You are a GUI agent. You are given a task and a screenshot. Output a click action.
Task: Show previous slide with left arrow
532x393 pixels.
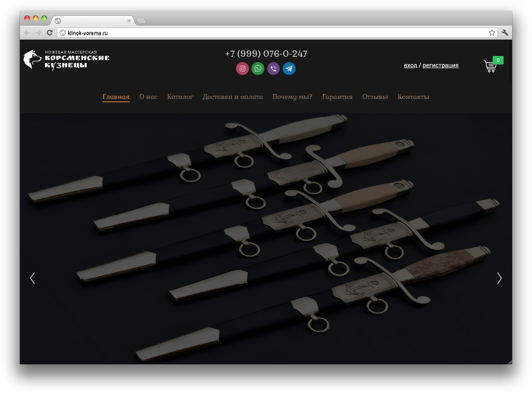(32, 278)
